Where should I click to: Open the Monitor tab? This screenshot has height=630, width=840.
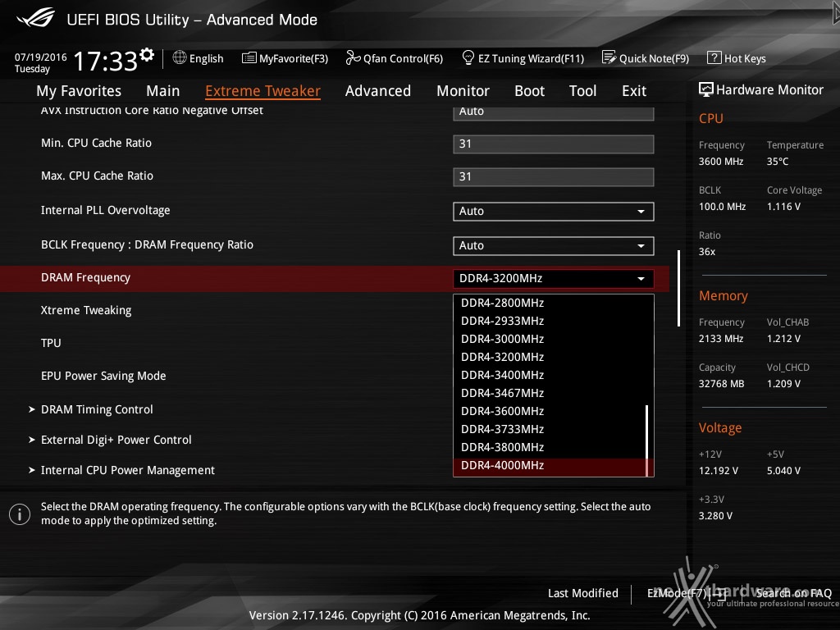463,91
